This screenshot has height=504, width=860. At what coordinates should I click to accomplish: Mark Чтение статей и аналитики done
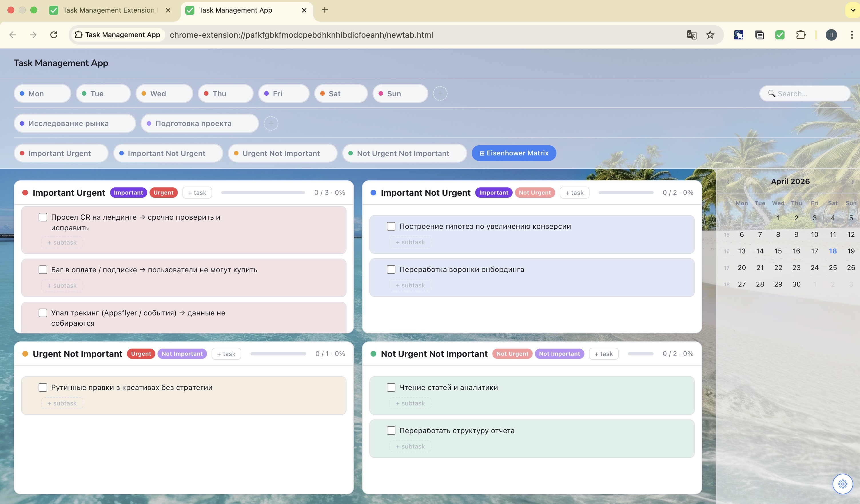click(391, 387)
